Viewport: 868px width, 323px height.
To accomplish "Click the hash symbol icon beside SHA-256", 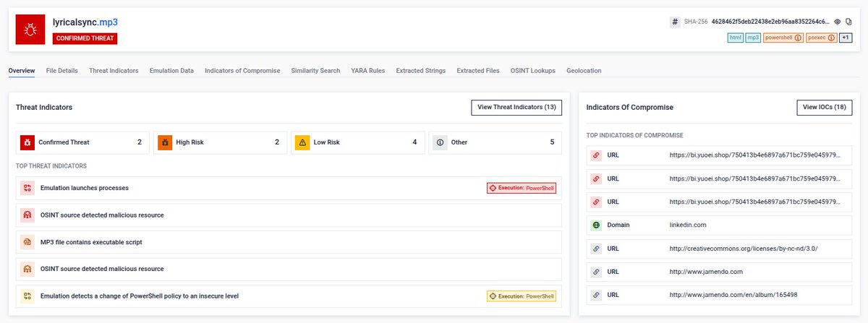I will point(675,22).
